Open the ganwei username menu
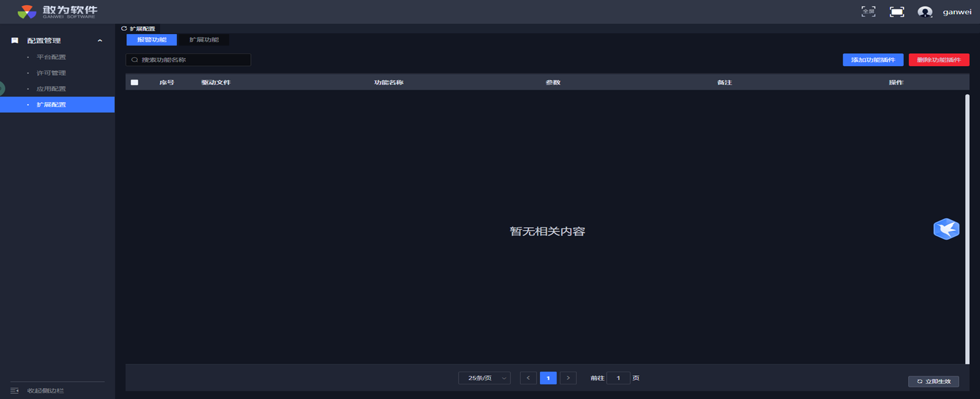 (x=957, y=12)
